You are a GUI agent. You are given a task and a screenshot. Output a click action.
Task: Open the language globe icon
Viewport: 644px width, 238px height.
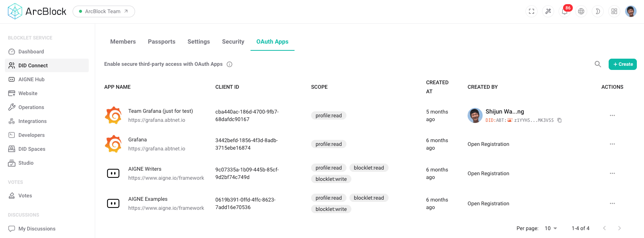pos(581,11)
